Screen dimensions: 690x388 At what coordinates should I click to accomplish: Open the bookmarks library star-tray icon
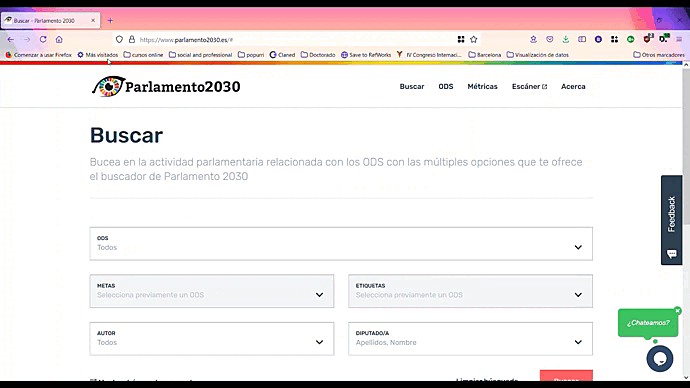[533, 39]
